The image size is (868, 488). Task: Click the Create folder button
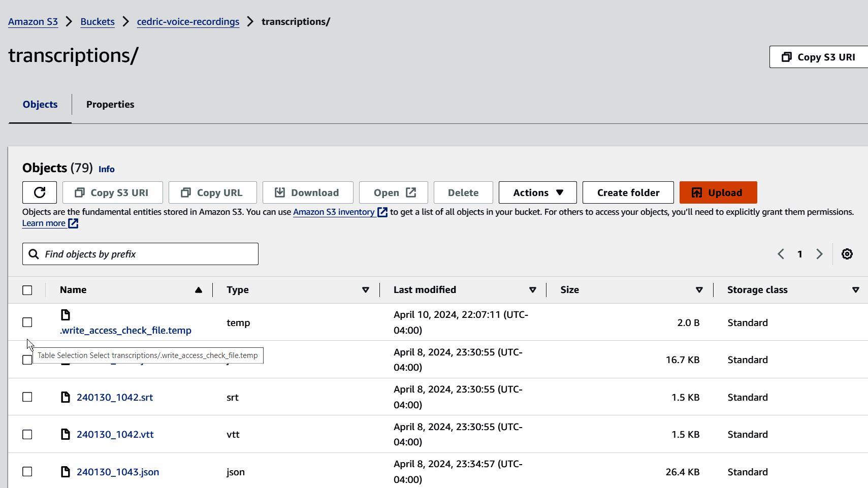[x=628, y=192]
